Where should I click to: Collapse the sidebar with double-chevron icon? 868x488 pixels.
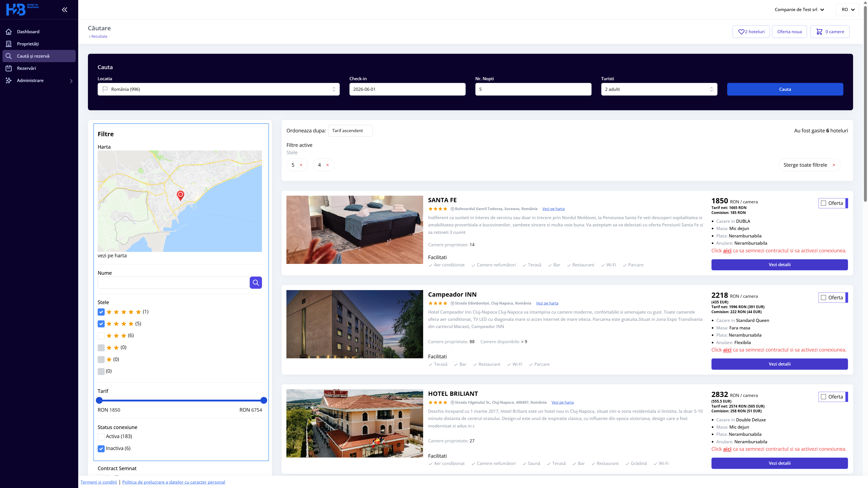click(64, 10)
